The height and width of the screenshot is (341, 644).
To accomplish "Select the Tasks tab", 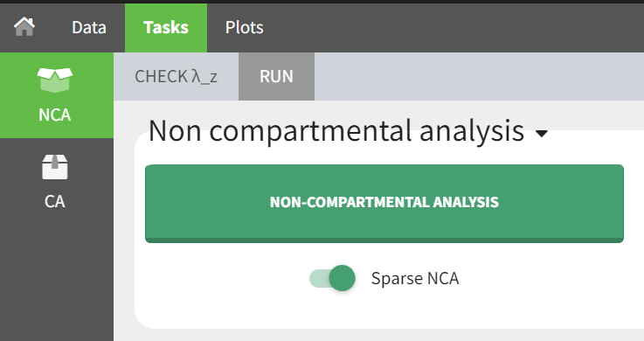I will [x=166, y=27].
